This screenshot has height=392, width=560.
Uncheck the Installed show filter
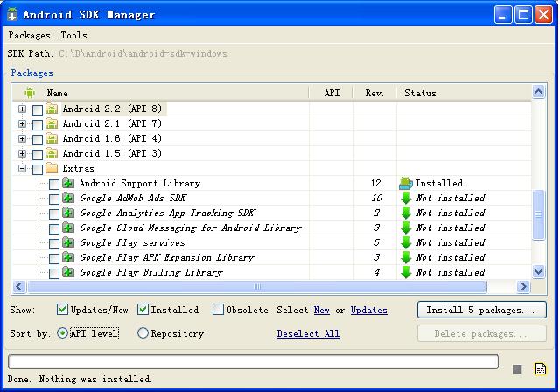(143, 309)
